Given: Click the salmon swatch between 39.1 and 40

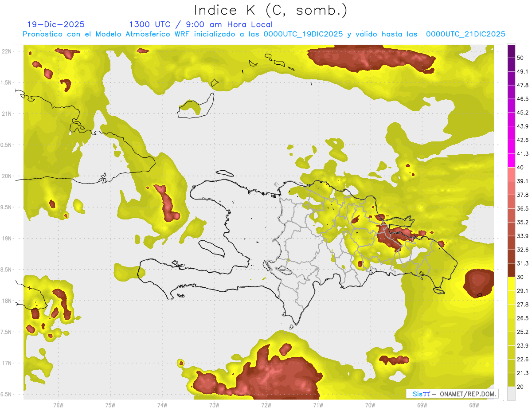Looking at the screenshot, I should [x=511, y=174].
